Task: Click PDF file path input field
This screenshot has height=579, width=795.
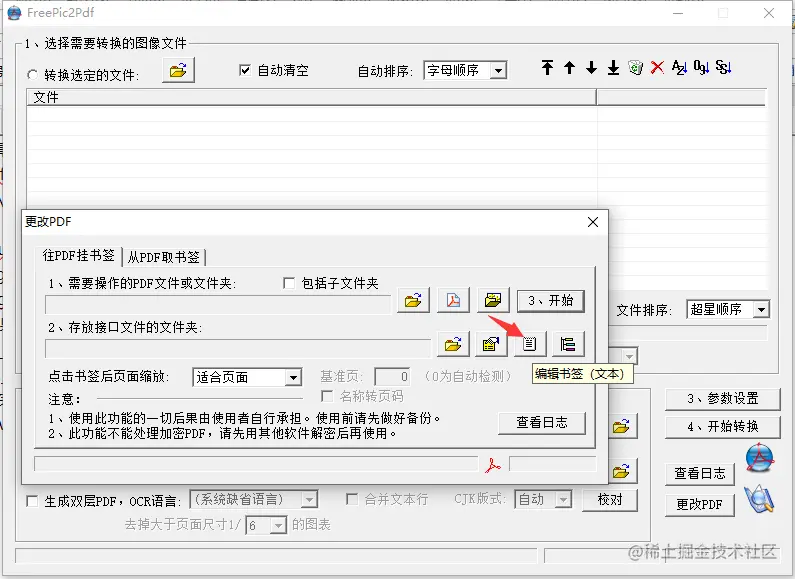Action: click(218, 305)
